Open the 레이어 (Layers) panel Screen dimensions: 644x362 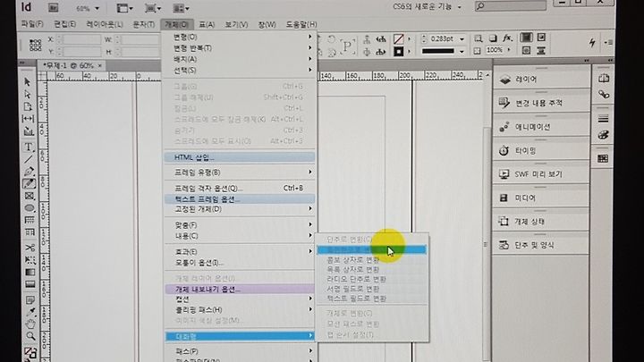(x=541, y=80)
